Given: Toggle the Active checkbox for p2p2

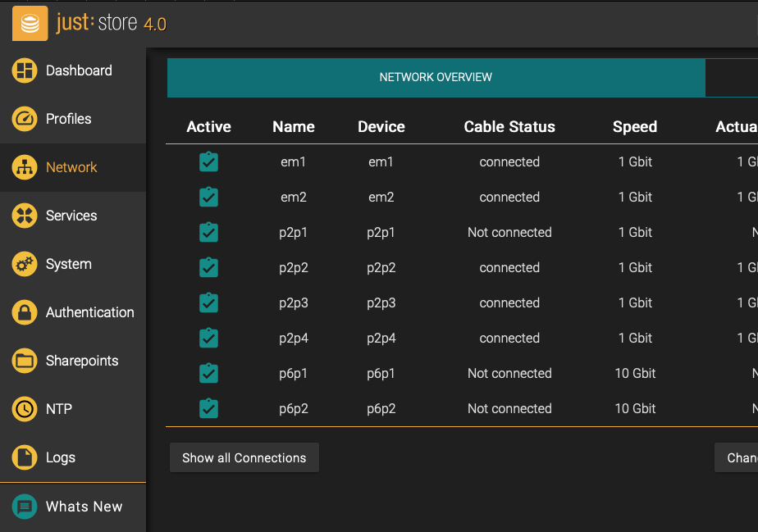Looking at the screenshot, I should coord(209,267).
